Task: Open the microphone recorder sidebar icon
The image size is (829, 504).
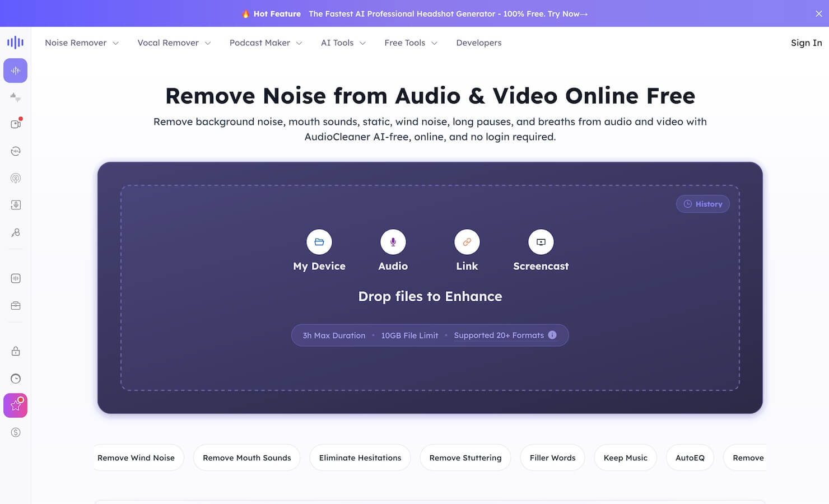Action: point(15,205)
